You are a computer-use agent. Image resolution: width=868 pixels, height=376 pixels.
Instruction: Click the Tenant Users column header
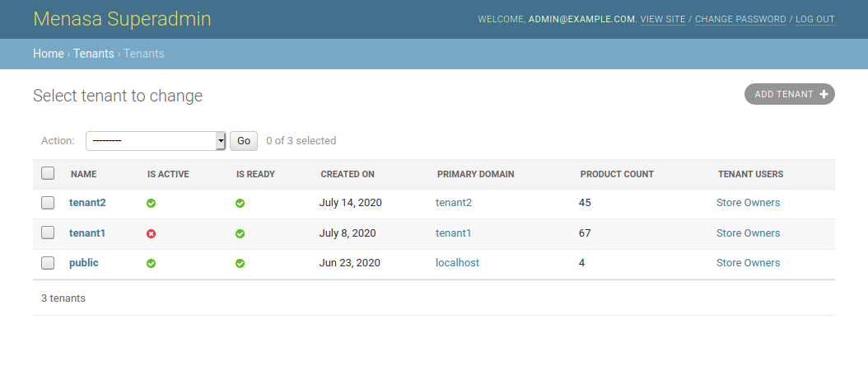pyautogui.click(x=750, y=174)
